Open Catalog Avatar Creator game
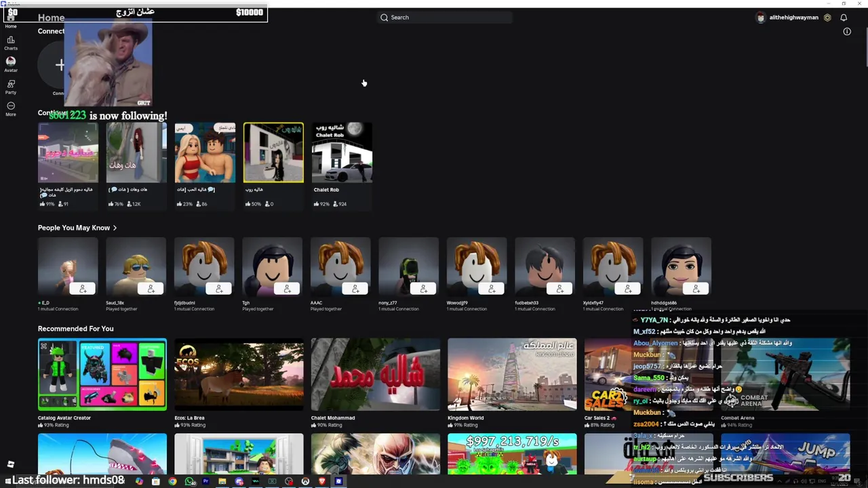 click(x=102, y=375)
